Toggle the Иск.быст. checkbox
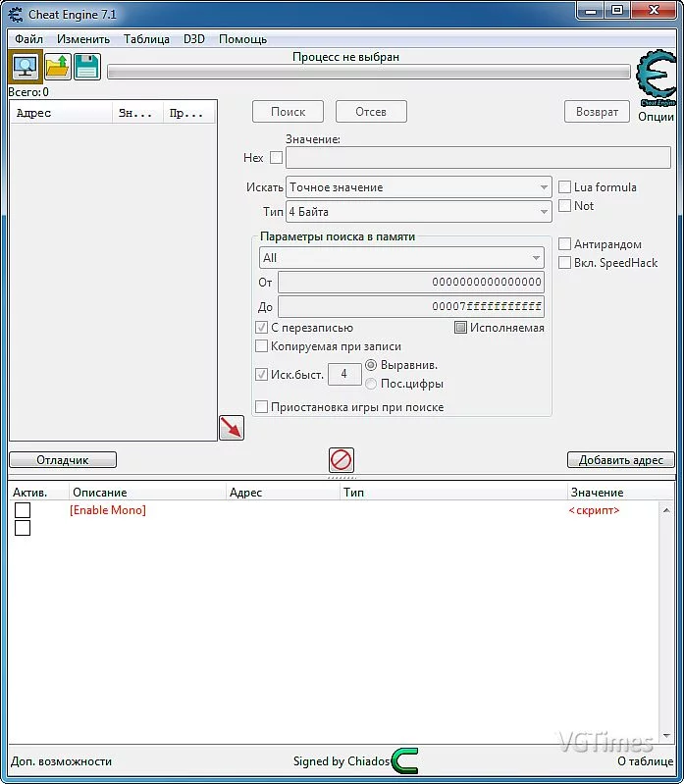 coord(261,374)
